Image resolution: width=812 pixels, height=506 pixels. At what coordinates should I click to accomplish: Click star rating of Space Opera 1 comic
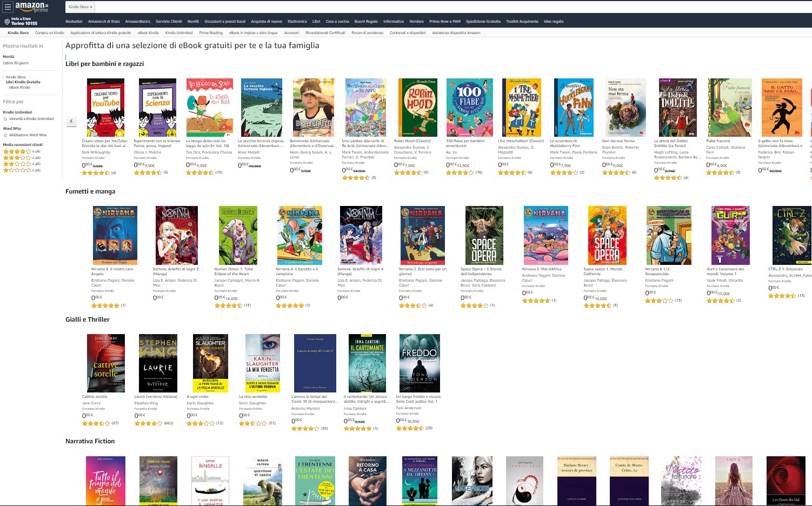597,305
